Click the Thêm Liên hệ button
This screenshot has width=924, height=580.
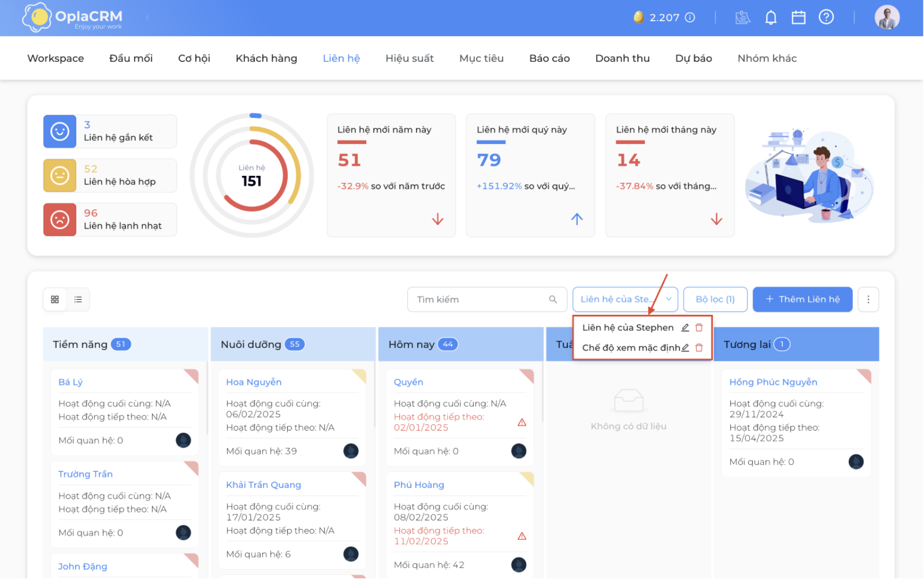802,299
